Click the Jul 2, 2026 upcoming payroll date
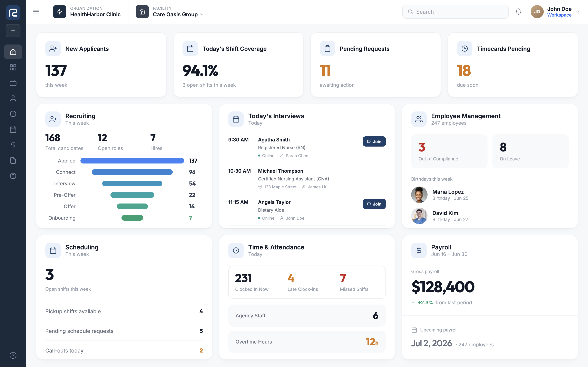The height and width of the screenshot is (367, 588). 431,344
